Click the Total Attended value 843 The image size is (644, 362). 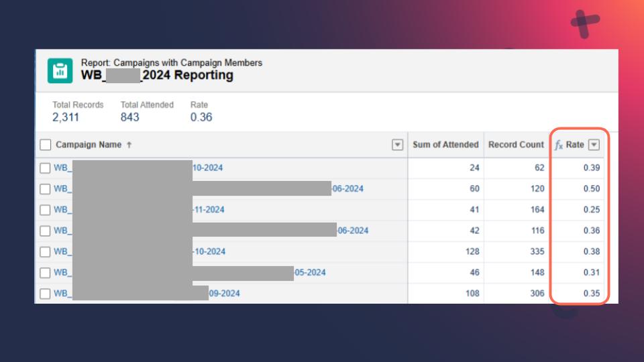click(x=130, y=117)
